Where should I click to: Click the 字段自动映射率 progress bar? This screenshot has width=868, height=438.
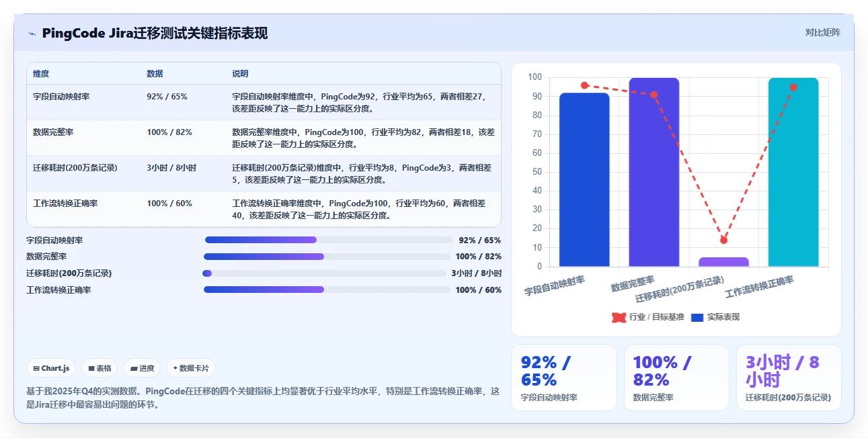[x=329, y=240]
